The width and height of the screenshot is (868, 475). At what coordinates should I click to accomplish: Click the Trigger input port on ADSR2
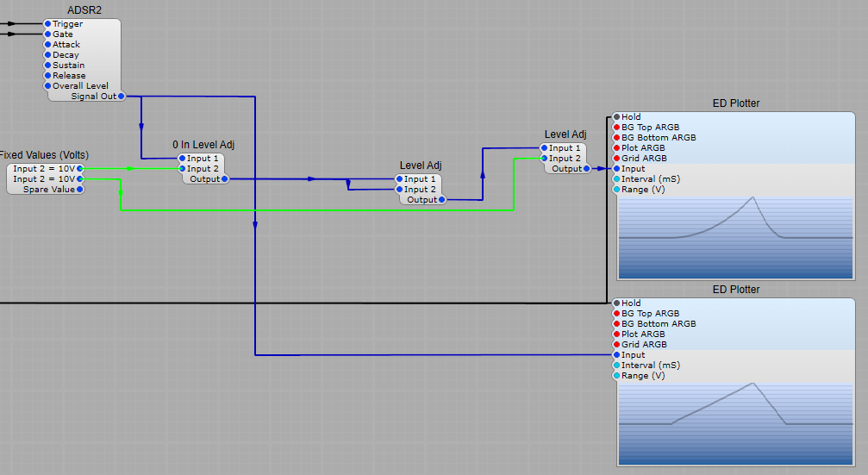coord(48,24)
